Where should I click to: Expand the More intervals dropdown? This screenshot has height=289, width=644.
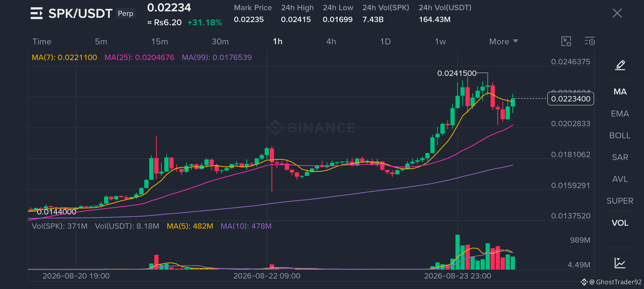coord(503,41)
